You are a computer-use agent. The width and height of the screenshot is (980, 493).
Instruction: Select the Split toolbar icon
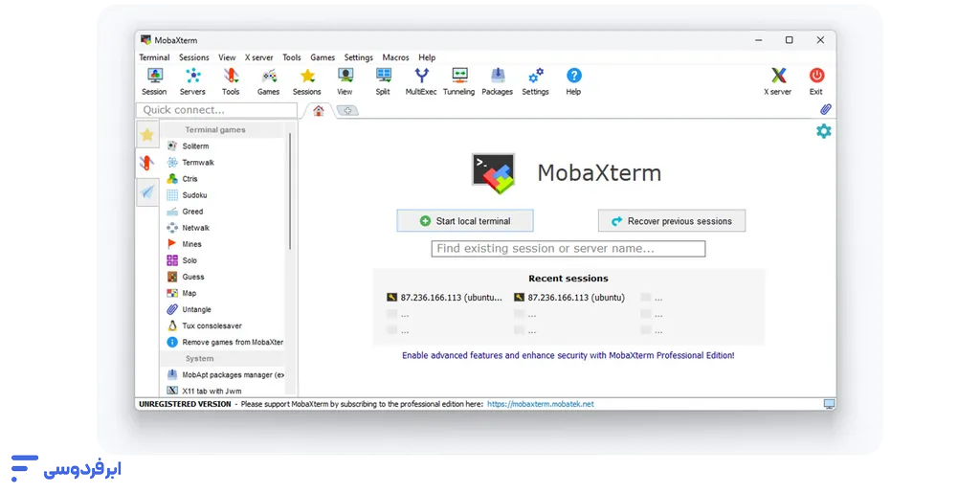click(x=383, y=82)
